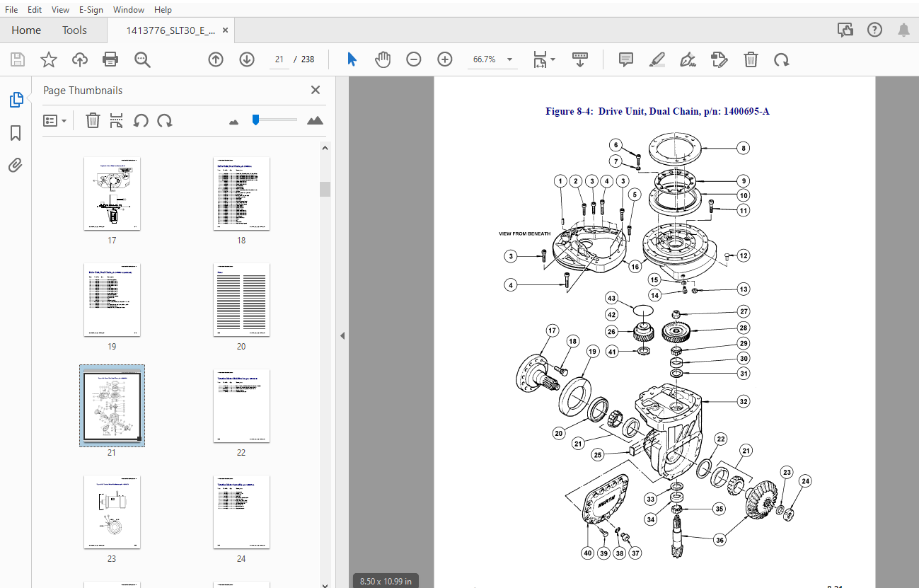
Task: Open the Window menu
Action: 129,9
